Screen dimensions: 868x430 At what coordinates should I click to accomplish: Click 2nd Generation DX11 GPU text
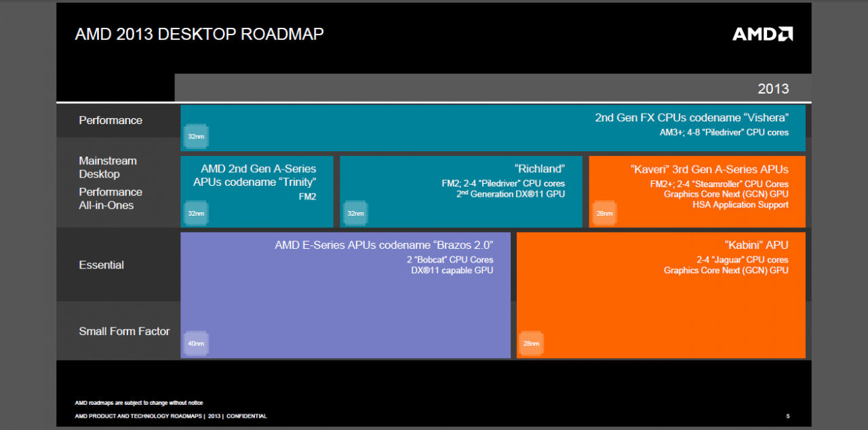(x=511, y=194)
